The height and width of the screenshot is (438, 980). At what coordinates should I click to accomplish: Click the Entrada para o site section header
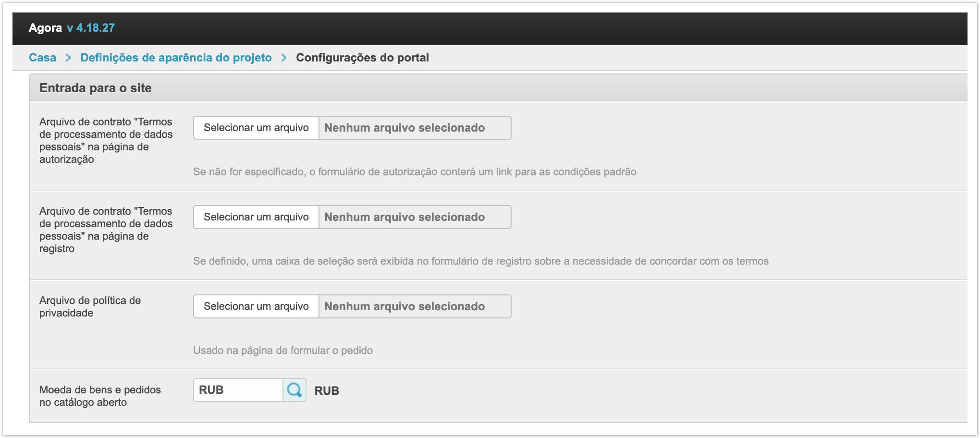point(96,88)
